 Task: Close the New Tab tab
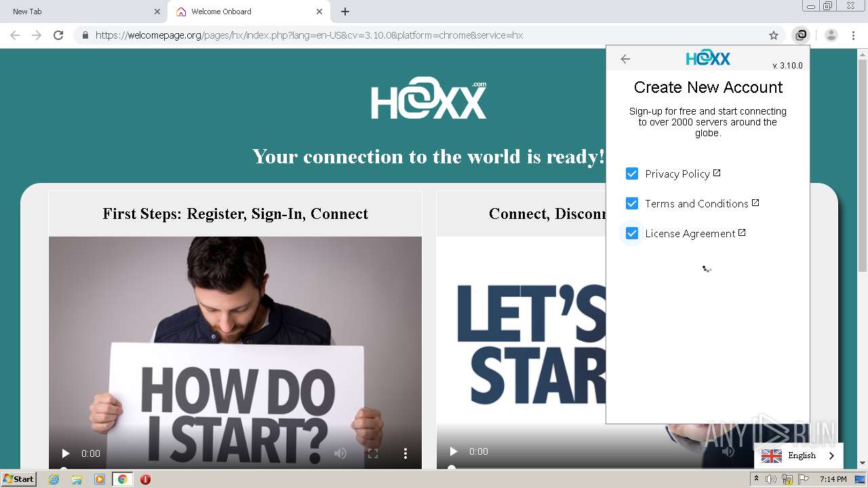157,12
